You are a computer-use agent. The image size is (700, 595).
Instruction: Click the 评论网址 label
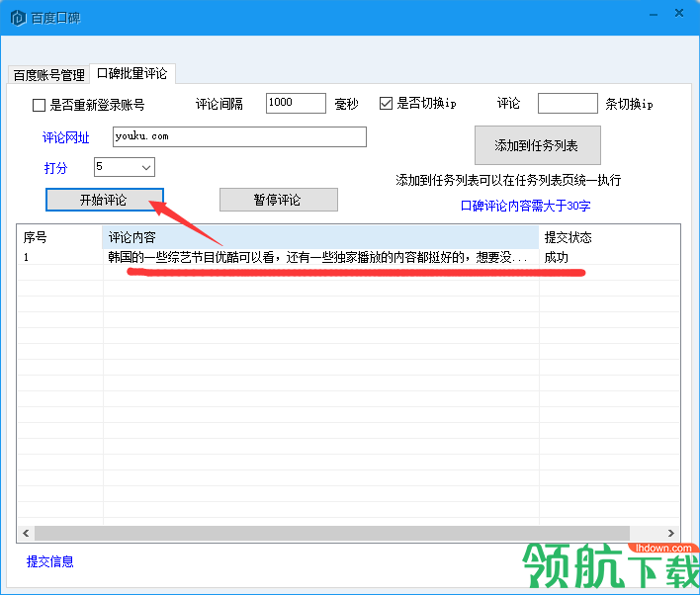point(65,137)
